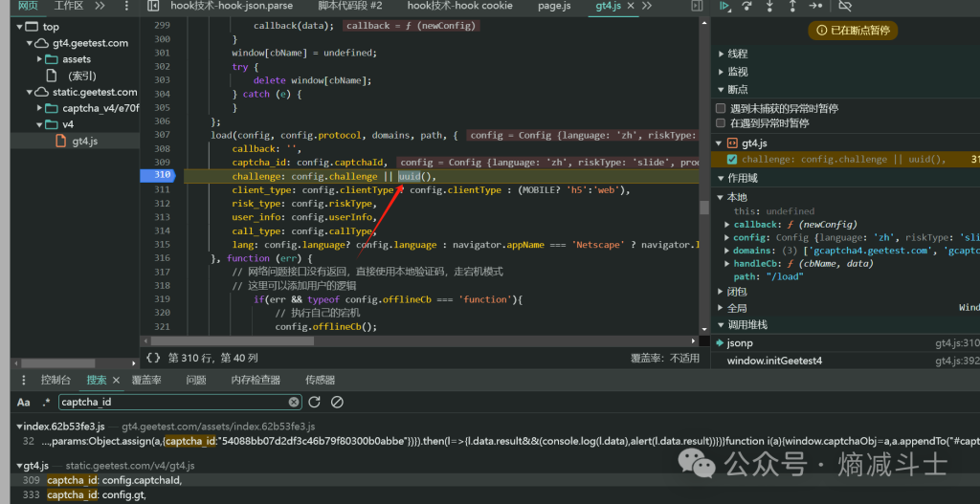This screenshot has height=504, width=980.
Task: Enable pause on uncaught exceptions checkbox
Action: (722, 108)
